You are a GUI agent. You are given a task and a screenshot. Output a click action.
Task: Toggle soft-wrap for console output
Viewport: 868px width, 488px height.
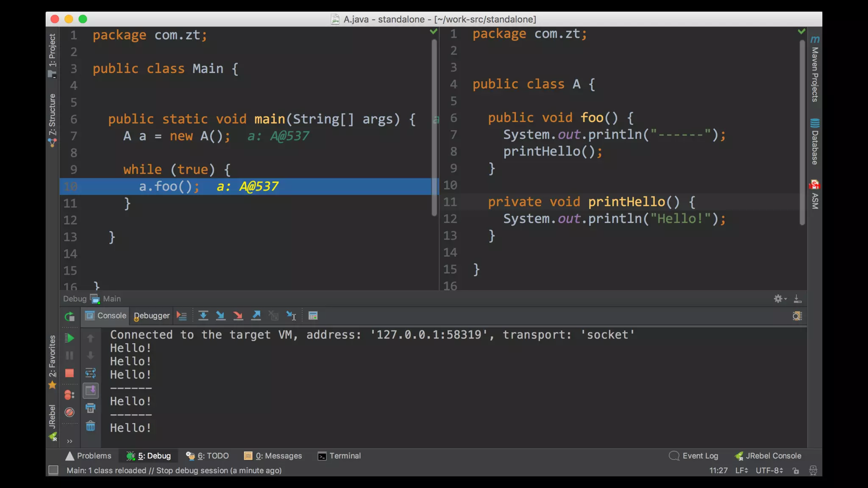(x=90, y=373)
